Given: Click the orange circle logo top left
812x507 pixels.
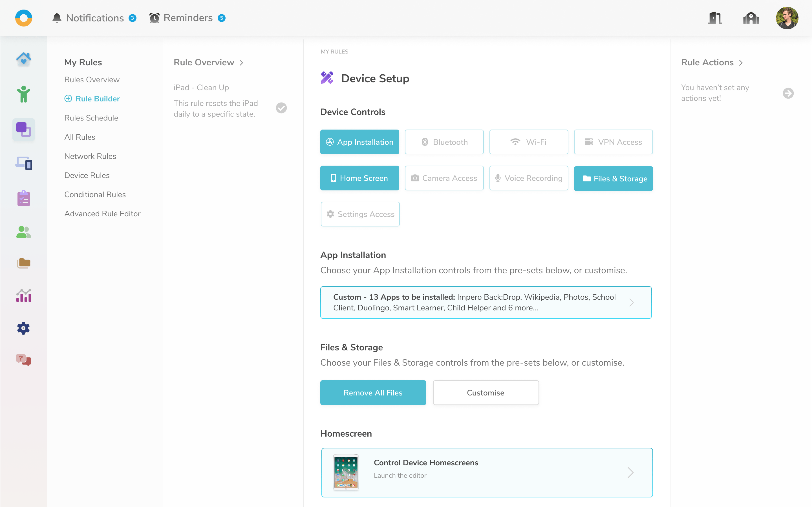Looking at the screenshot, I should coord(23,18).
